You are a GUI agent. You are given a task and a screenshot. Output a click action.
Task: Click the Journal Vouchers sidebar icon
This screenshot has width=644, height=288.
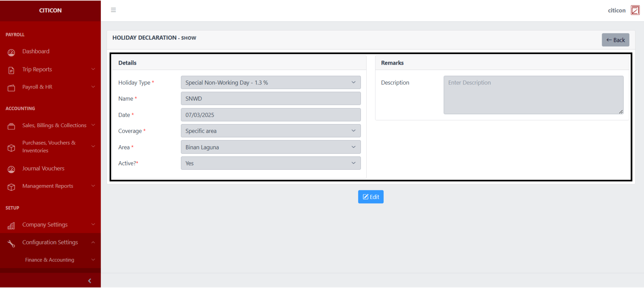tap(11, 169)
